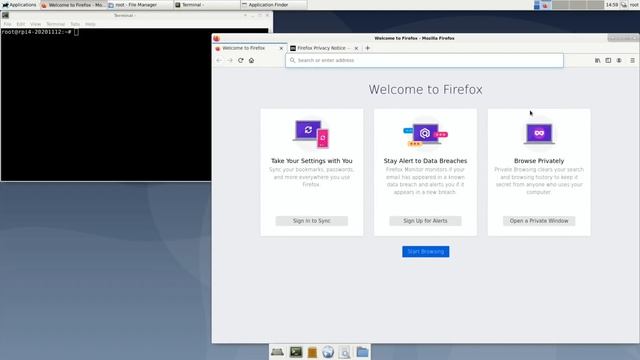Open a new Firefox tab

tap(367, 48)
